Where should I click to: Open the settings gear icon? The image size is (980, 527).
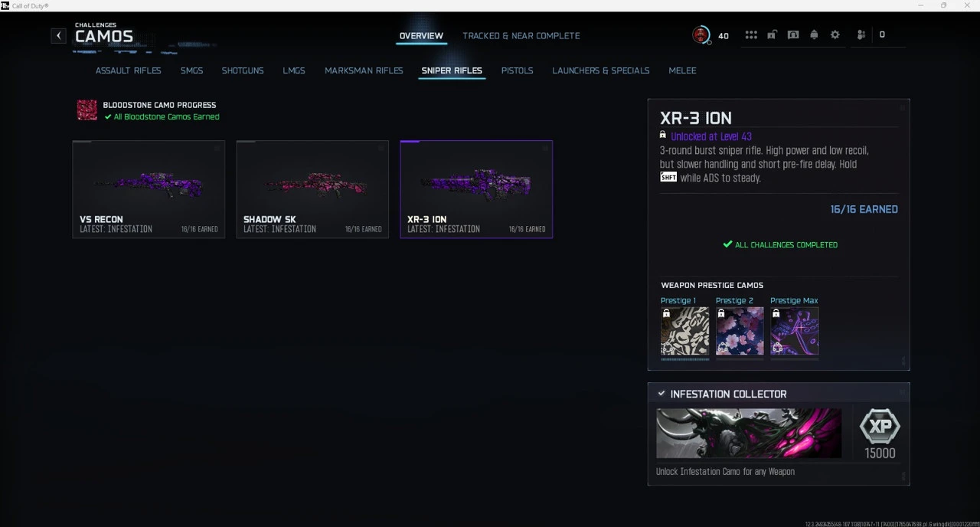(x=835, y=35)
